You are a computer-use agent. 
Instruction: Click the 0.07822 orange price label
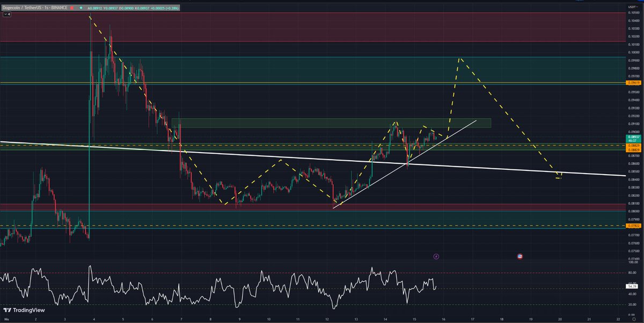(633, 226)
